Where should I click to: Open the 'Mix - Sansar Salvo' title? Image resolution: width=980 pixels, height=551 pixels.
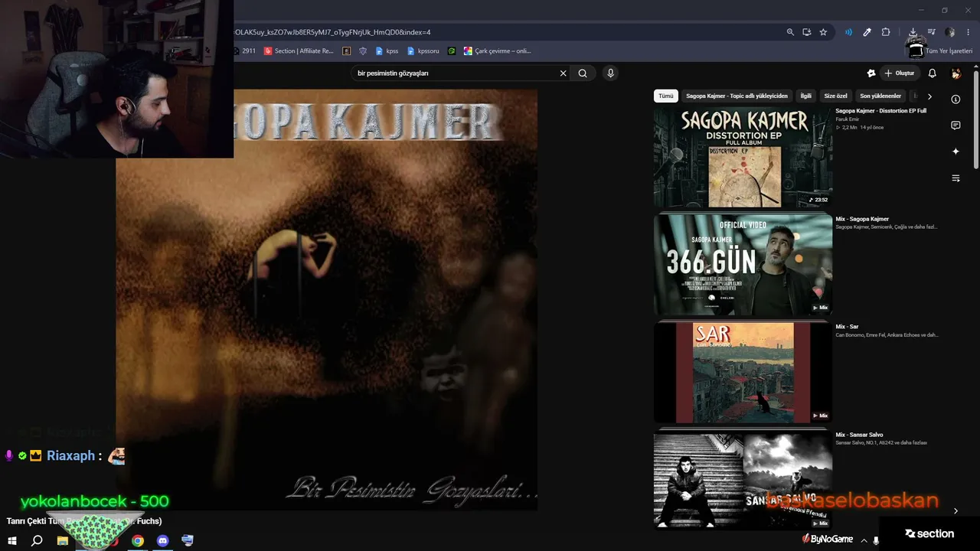pyautogui.click(x=860, y=435)
